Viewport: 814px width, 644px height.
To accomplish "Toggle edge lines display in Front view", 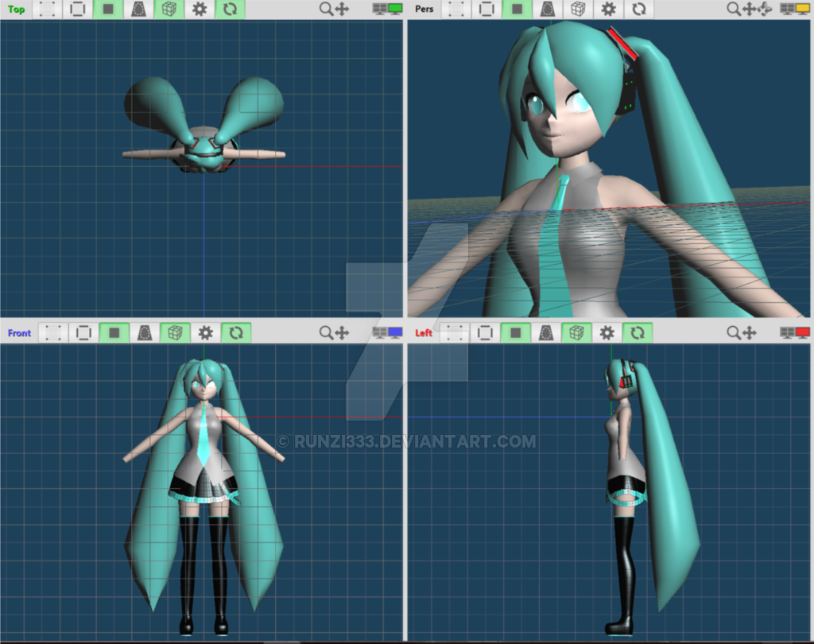I will click(83, 333).
